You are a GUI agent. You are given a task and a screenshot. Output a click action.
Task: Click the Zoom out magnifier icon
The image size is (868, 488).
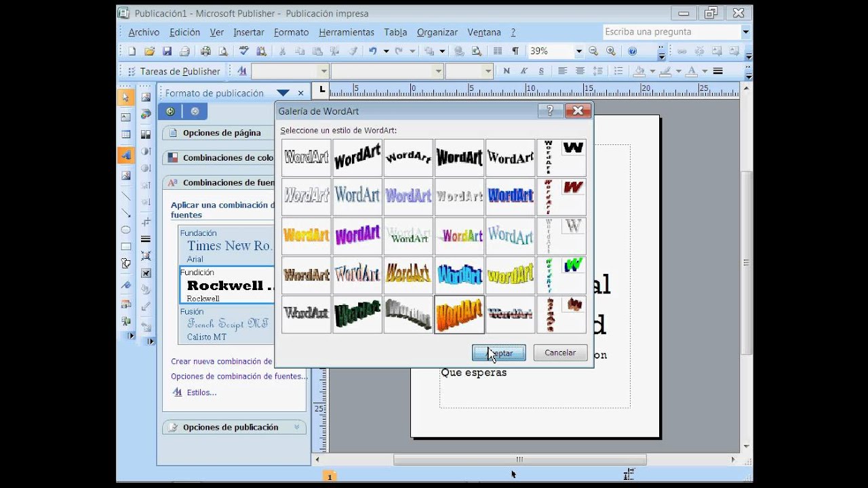[593, 51]
